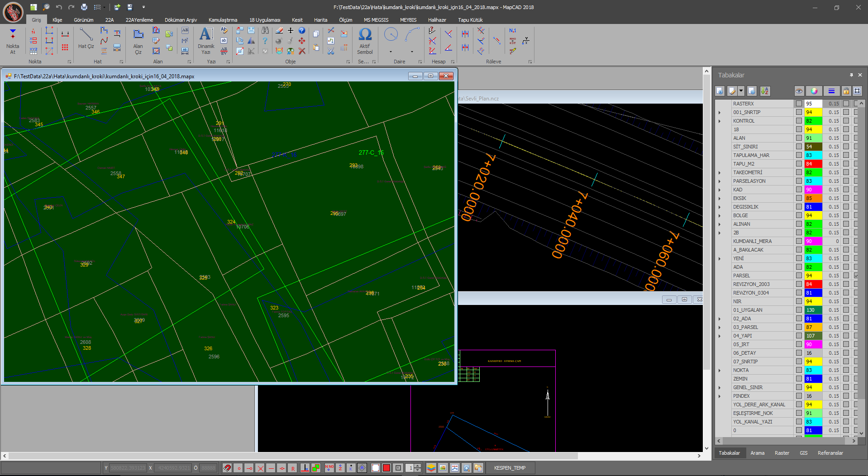Click the magenta color swatch of KAD layer
Screen dimensions: 868x476
coord(813,190)
